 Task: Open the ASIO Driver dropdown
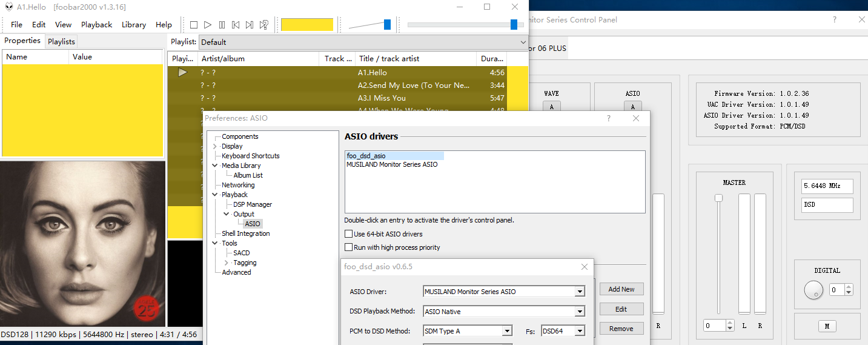pos(580,292)
